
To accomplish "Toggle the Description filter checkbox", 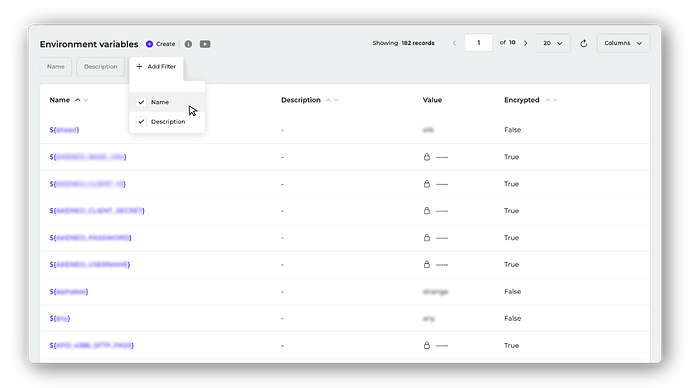I will [141, 121].
